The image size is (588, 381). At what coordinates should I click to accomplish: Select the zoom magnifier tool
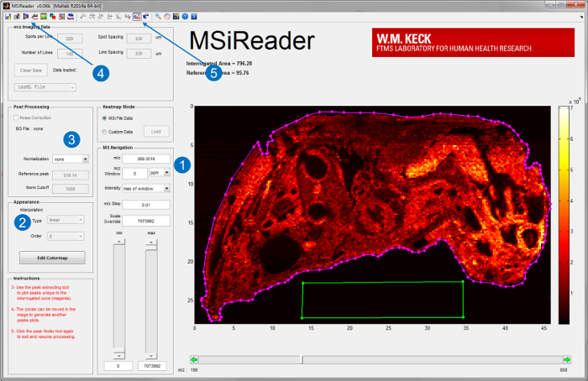pos(157,17)
